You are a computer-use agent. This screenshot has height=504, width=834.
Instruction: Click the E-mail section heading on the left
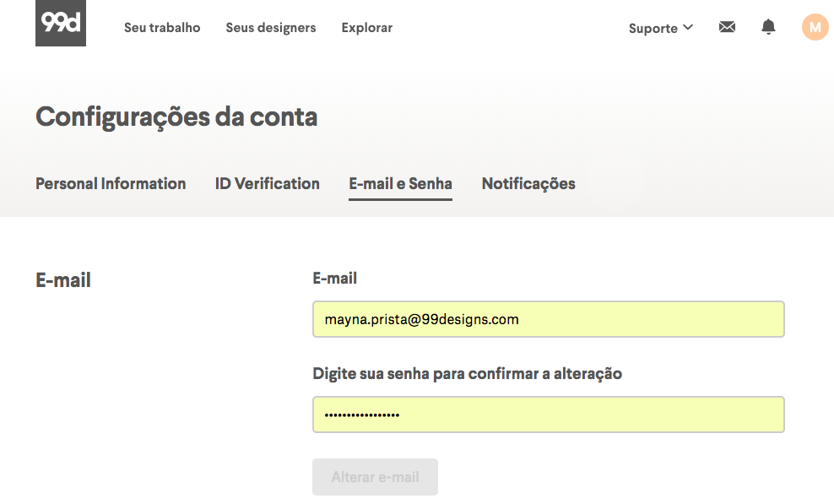(63, 280)
